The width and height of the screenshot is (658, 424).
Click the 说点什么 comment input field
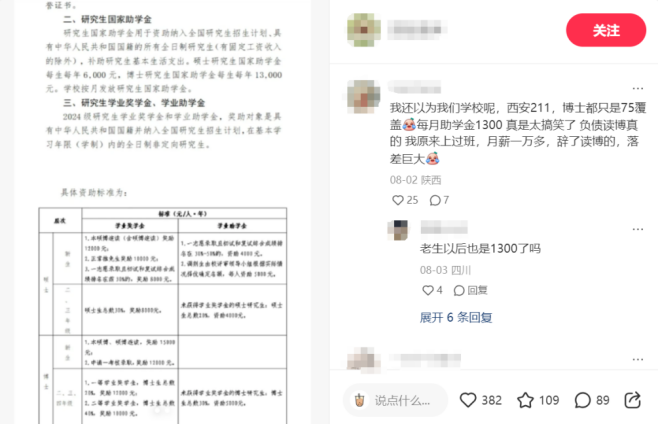395,400
